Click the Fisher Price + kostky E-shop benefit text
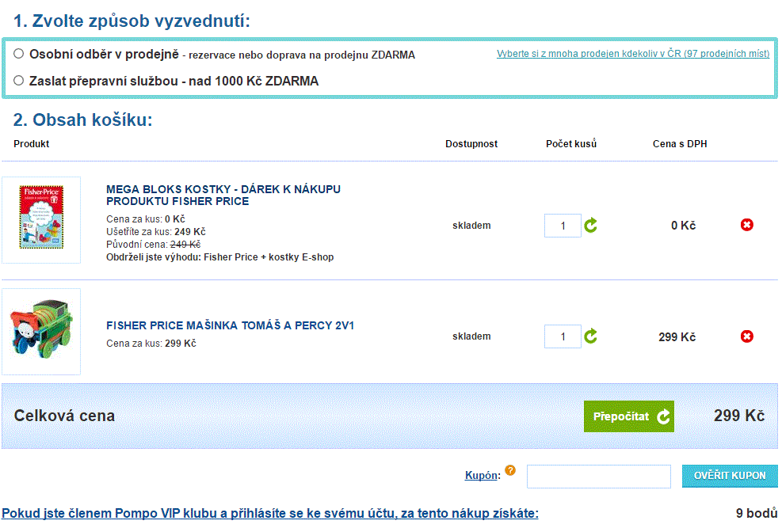Screen dimensions: 782x532 coord(268,257)
